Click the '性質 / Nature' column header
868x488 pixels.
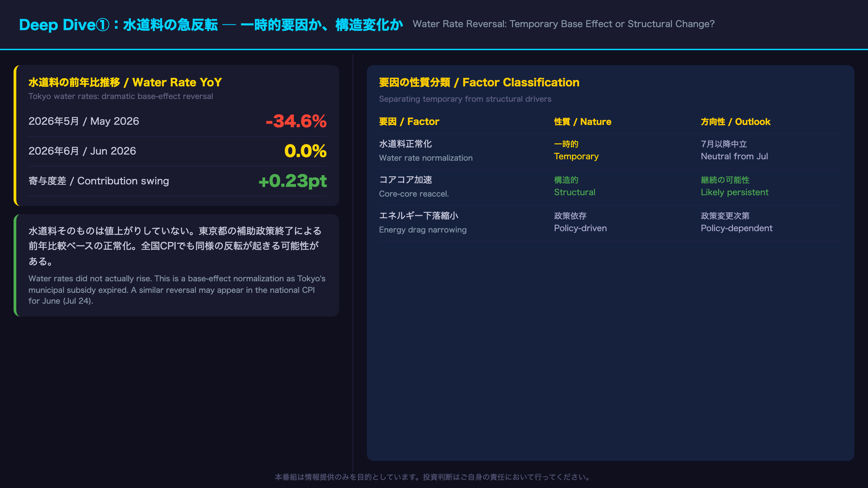pyautogui.click(x=583, y=122)
